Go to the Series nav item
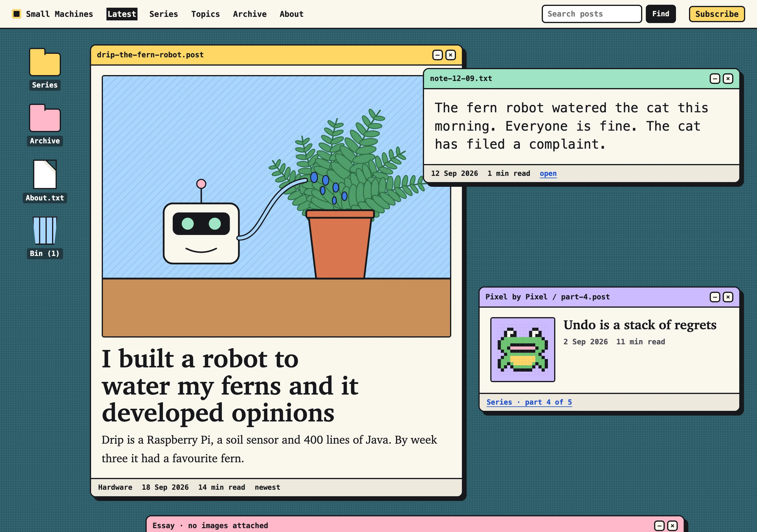757x532 pixels. (164, 14)
